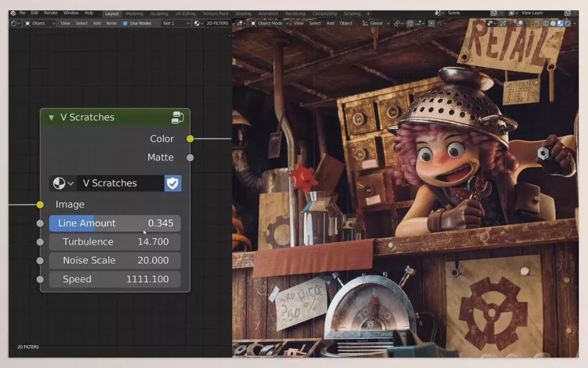Click the add view layer icon

click(x=567, y=13)
